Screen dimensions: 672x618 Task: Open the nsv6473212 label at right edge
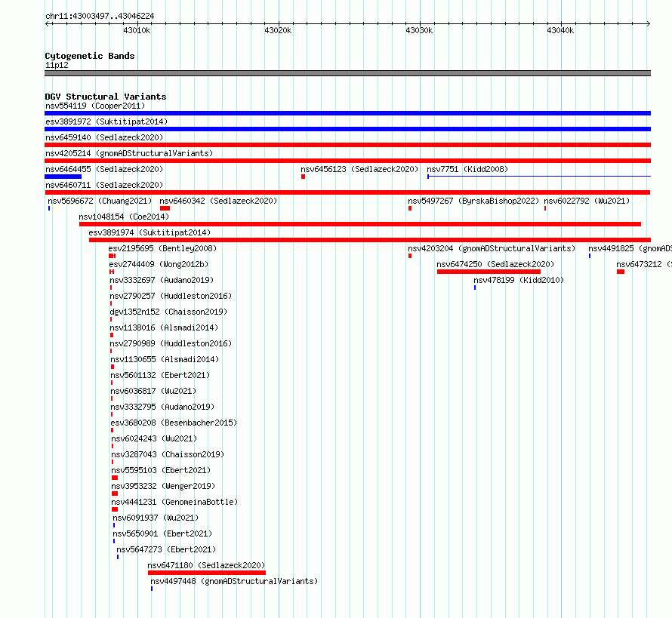[x=644, y=264]
